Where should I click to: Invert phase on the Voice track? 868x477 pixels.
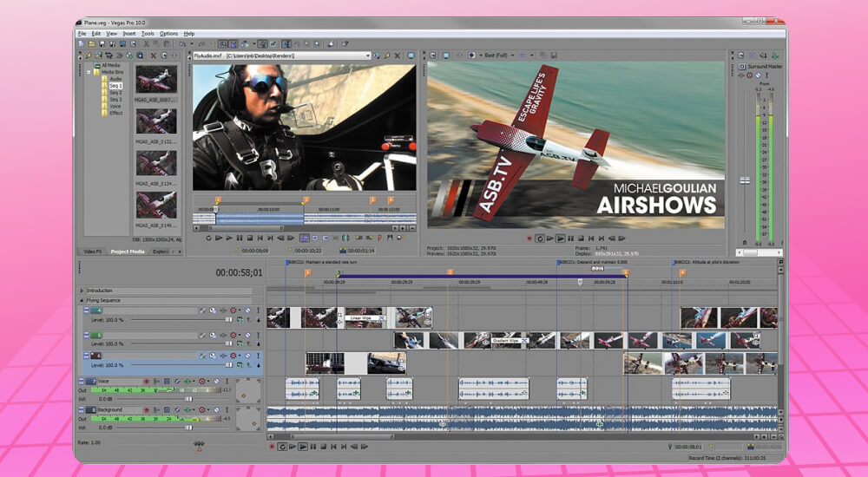coord(177,382)
